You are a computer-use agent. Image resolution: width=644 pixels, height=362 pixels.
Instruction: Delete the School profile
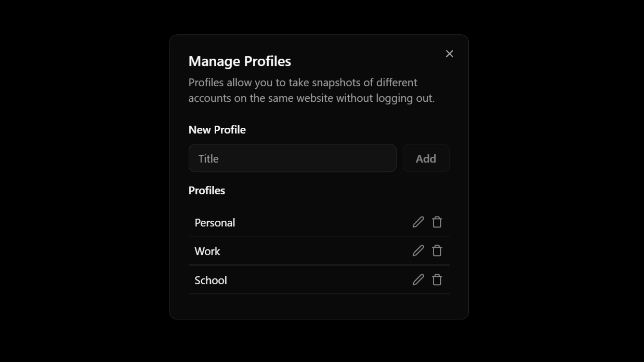437,280
